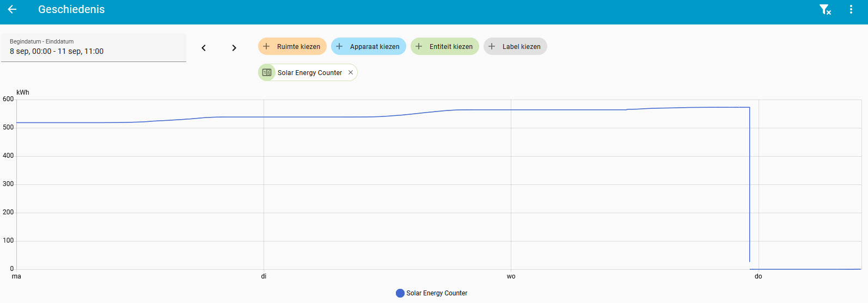The image size is (868, 303).
Task: Clear filters with the funnel icon
Action: pyautogui.click(x=825, y=9)
